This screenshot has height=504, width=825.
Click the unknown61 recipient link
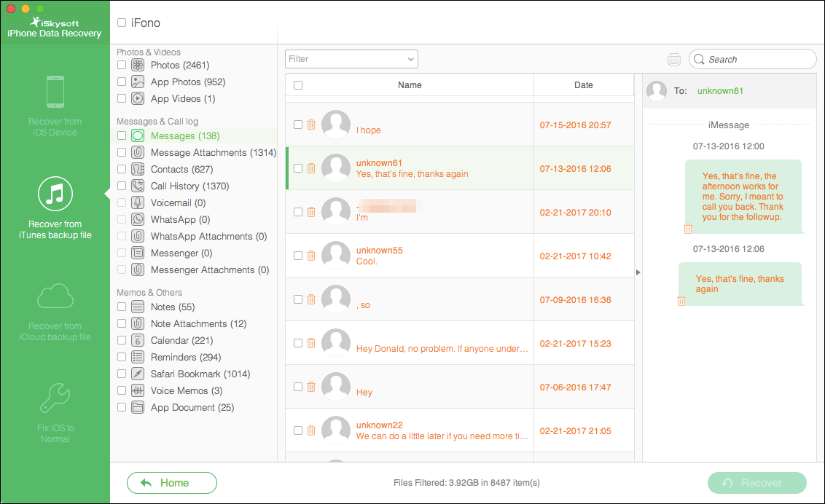click(720, 91)
